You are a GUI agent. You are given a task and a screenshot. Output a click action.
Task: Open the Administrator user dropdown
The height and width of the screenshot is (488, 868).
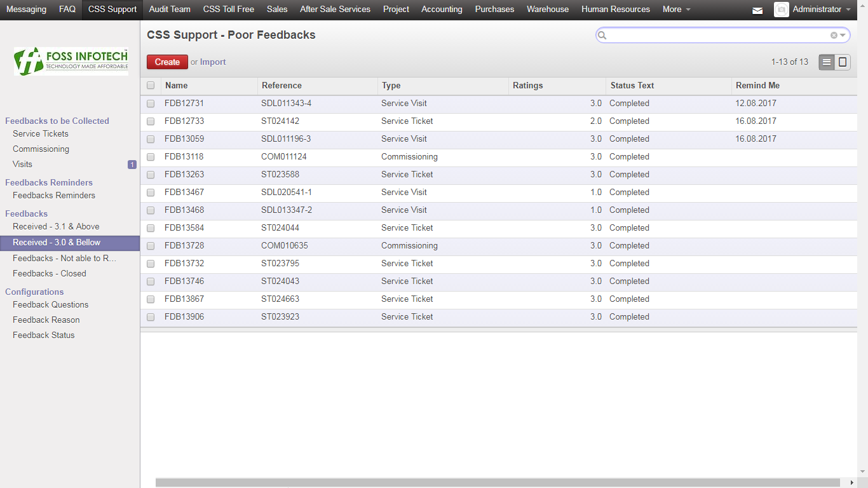coord(822,10)
